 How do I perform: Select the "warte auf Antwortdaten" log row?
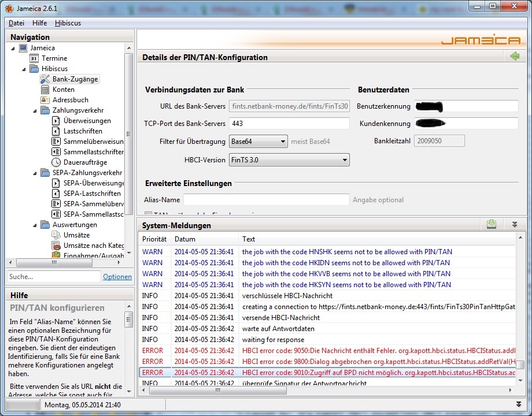tap(327, 329)
